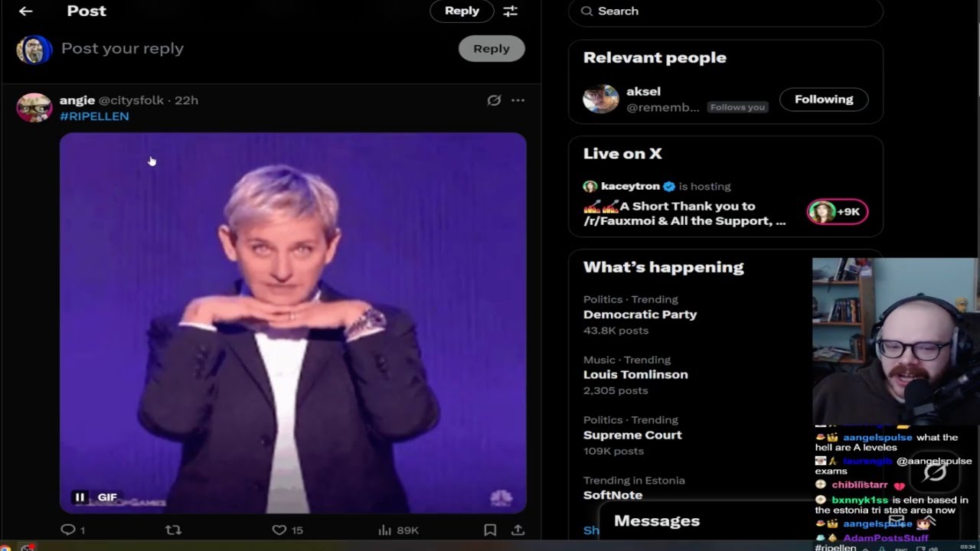
Task: Click 43.8K posts under Democratic Party
Action: coord(616,331)
